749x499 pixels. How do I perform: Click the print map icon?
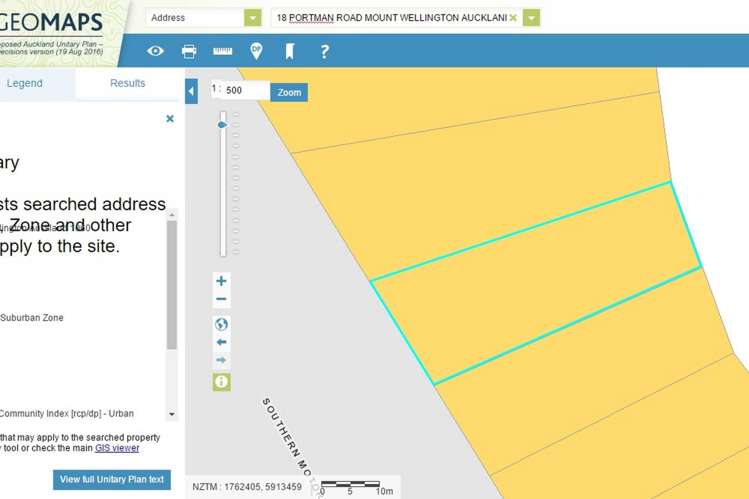pyautogui.click(x=189, y=51)
